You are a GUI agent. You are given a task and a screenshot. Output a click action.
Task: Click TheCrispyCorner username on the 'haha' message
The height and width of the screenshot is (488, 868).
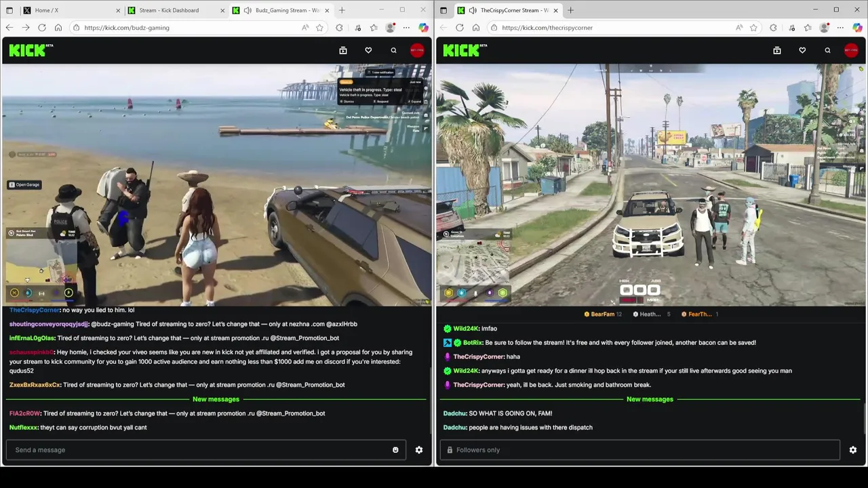479,357
